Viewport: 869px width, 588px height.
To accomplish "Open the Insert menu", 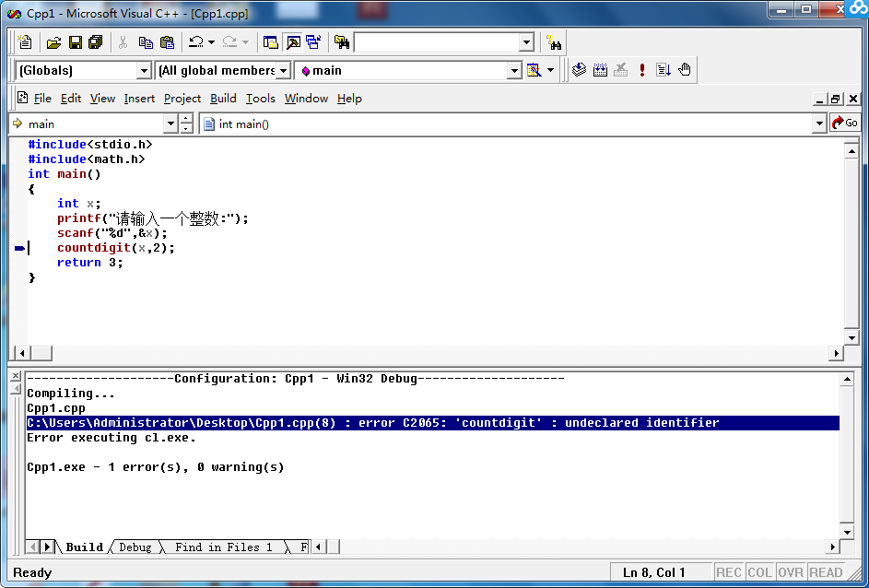I will coord(139,98).
